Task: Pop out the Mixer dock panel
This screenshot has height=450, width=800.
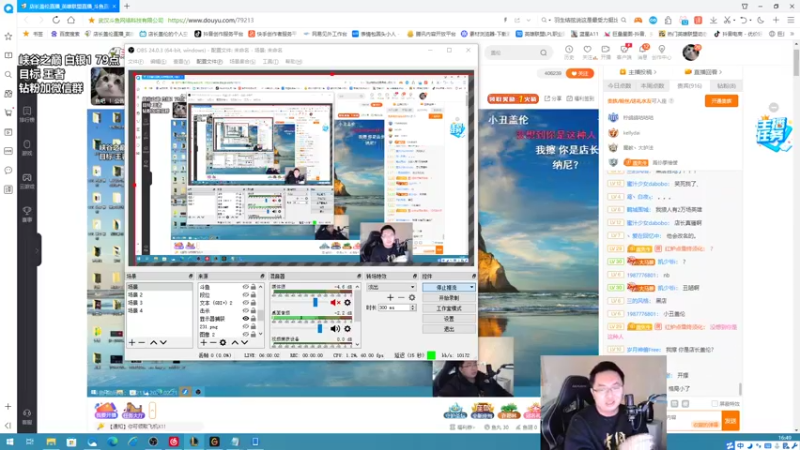Action: [x=359, y=276]
